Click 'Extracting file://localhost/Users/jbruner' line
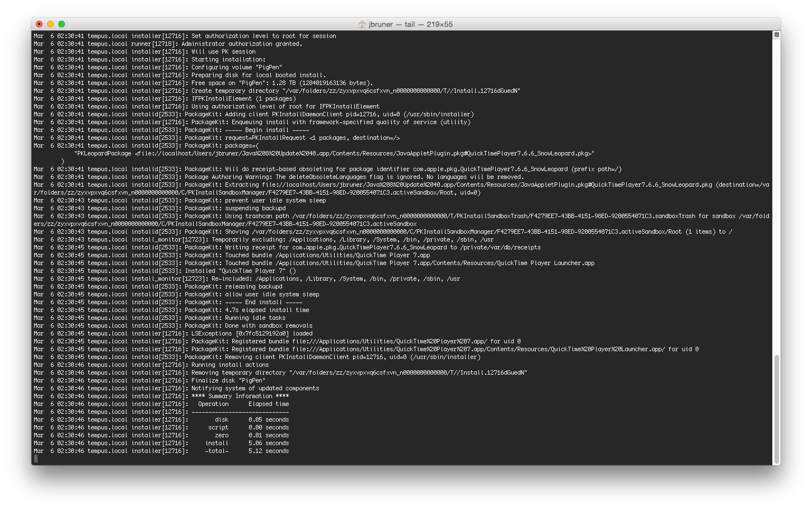 tap(401, 188)
